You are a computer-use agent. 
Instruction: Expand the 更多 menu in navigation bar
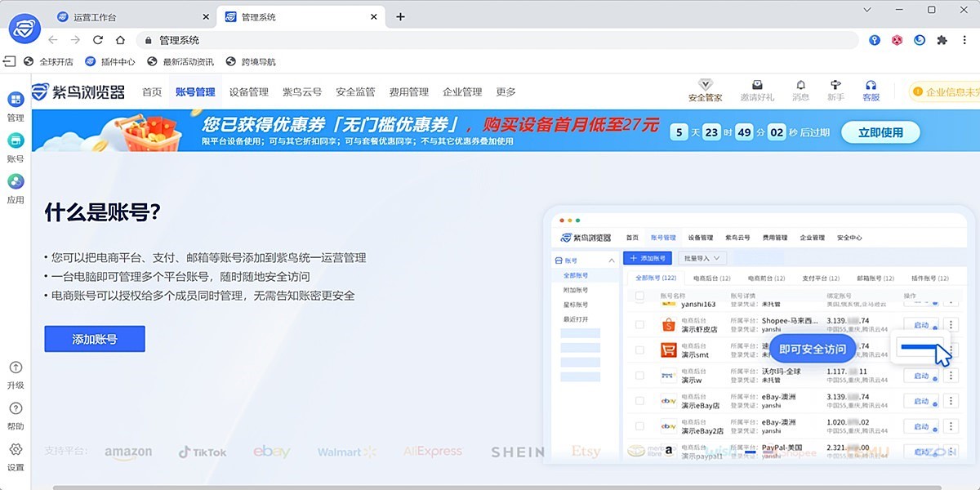[x=506, y=92]
